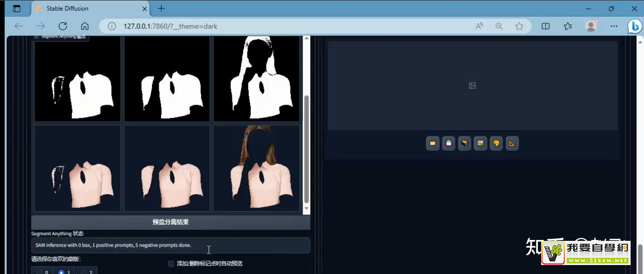Image resolution: width=644 pixels, height=274 pixels.
Task: Send the output to img2img via picture icon
Action: click(x=480, y=143)
